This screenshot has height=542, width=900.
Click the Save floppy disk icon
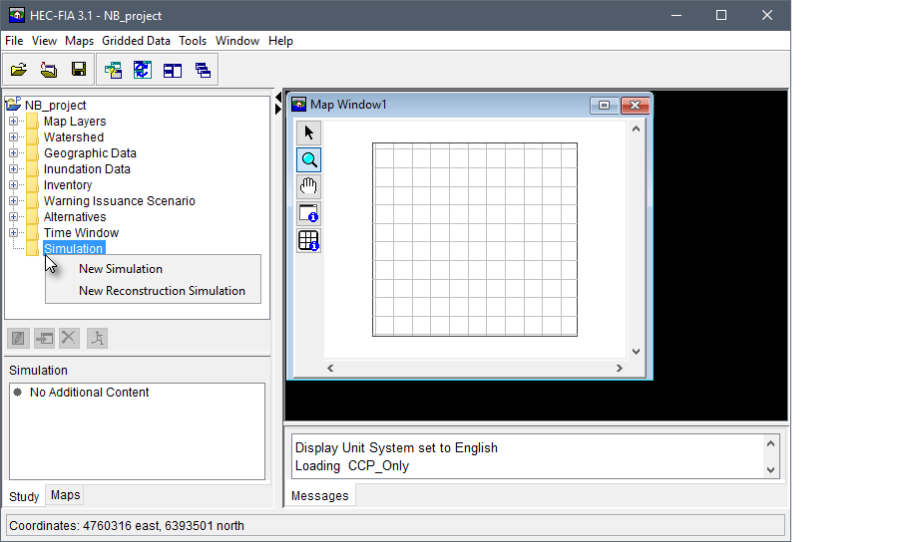point(78,70)
